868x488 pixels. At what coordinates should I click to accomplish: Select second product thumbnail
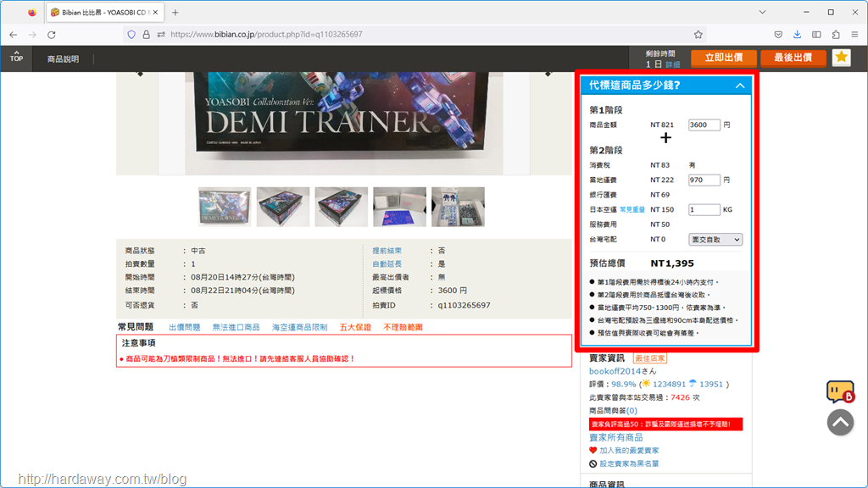click(283, 207)
